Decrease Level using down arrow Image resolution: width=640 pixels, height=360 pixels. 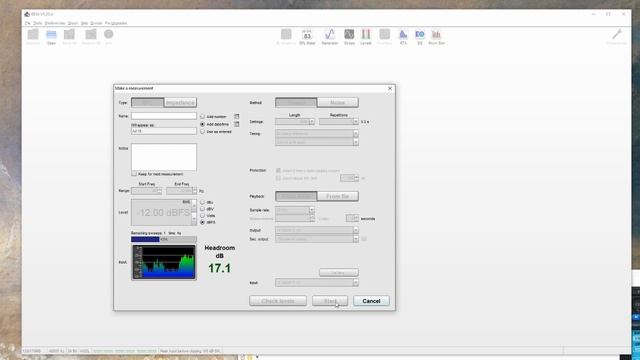click(194, 219)
